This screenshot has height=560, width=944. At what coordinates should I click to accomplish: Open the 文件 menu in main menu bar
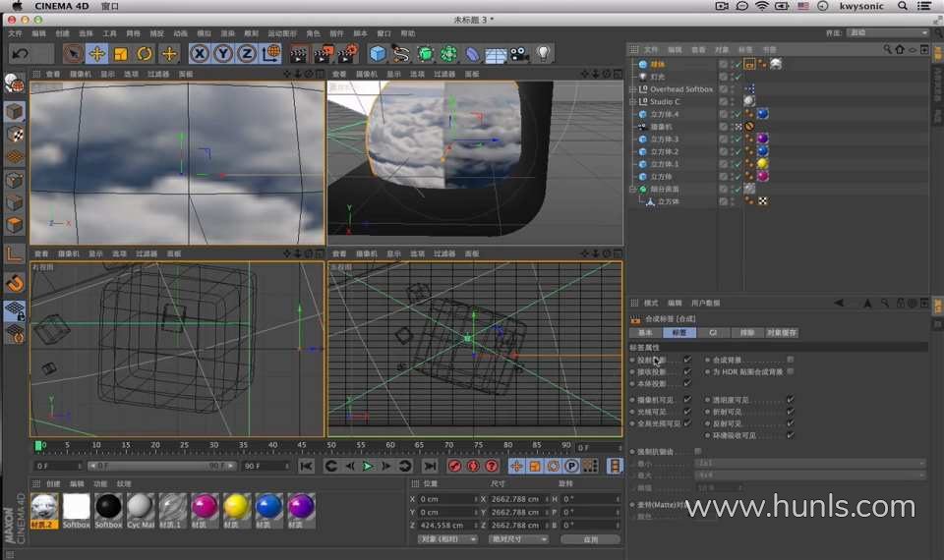click(16, 33)
